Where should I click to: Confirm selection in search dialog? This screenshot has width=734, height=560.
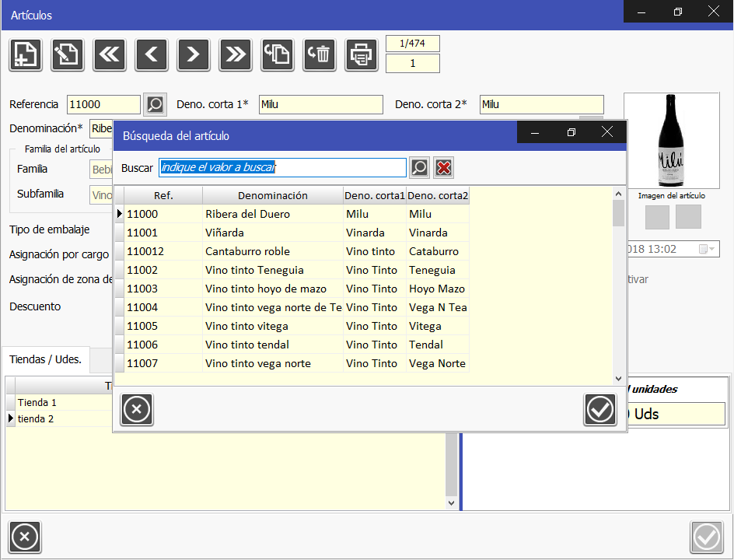pyautogui.click(x=599, y=410)
